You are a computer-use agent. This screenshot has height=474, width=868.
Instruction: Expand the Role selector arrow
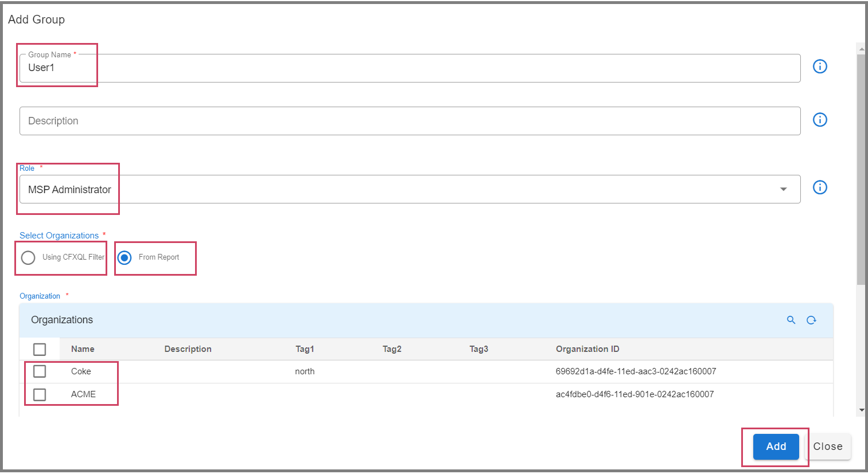784,189
